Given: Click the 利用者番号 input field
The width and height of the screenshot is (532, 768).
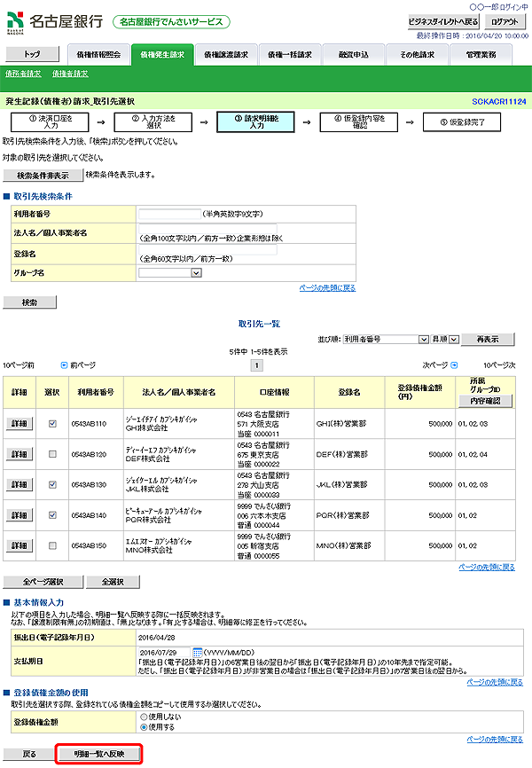Looking at the screenshot, I should [170, 214].
